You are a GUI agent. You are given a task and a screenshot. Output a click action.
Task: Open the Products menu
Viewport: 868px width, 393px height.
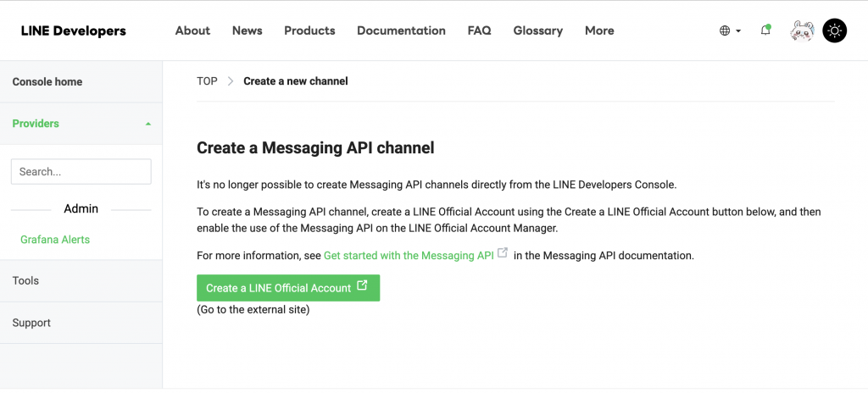coord(309,31)
